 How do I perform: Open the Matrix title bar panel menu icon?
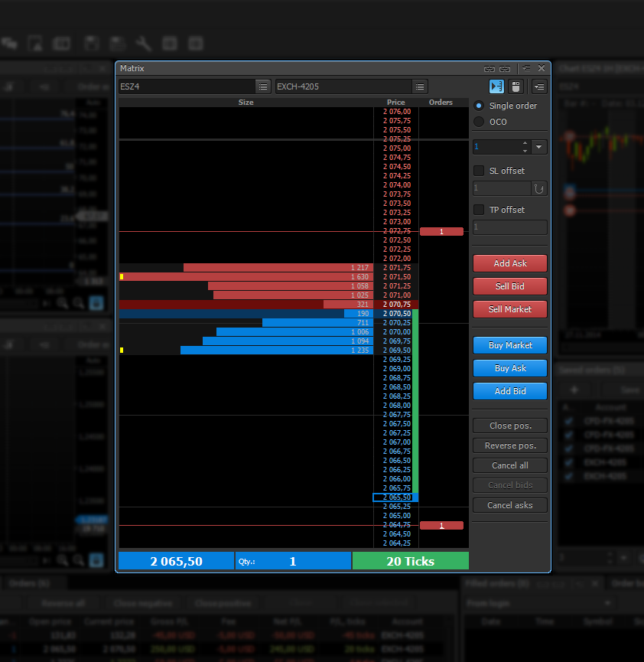tap(526, 69)
